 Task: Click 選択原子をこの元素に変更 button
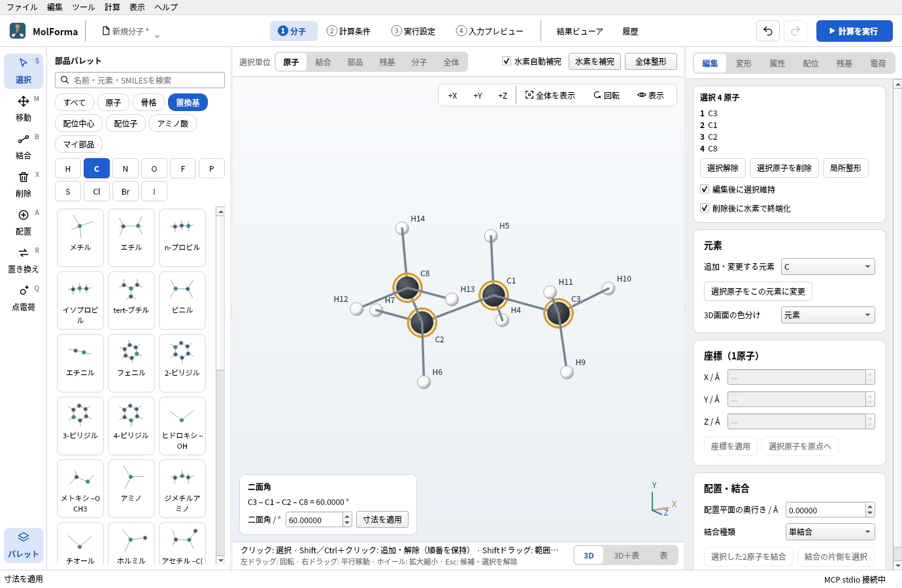point(758,291)
